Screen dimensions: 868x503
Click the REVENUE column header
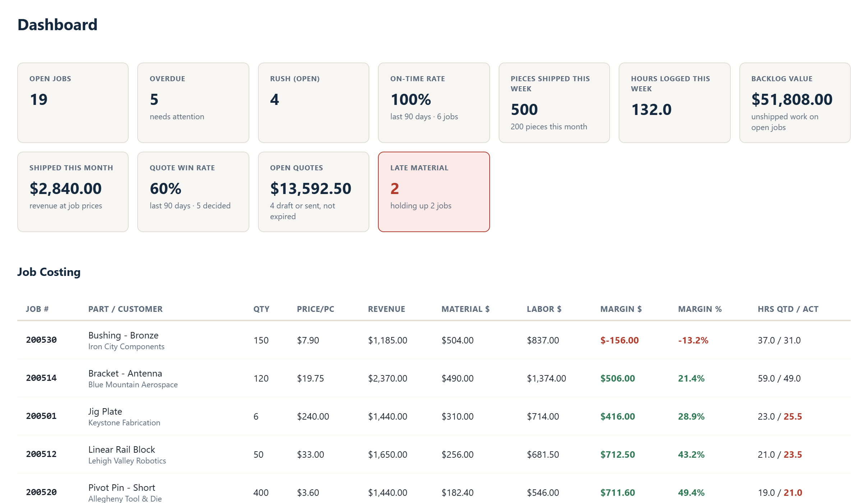pyautogui.click(x=387, y=309)
